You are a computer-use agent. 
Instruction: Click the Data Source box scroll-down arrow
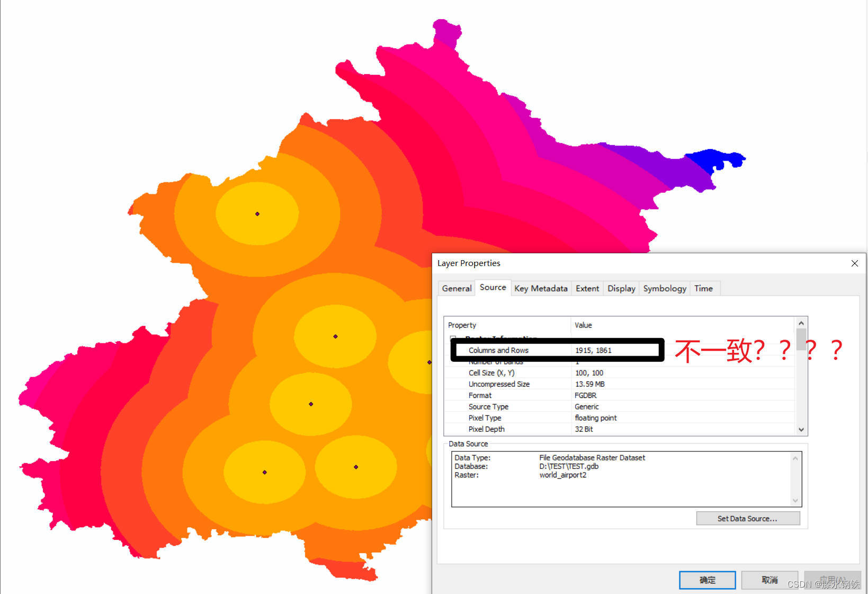[795, 500]
